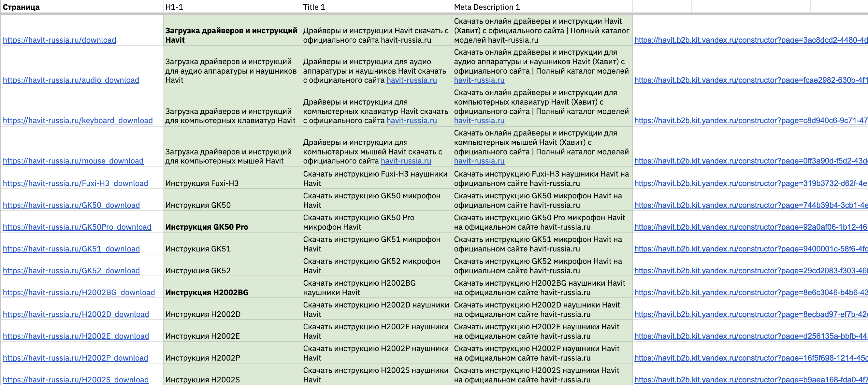Viewport: 868px width, 385px height.
Task: Follow constructor link with page=9400001c
Action: (751, 249)
